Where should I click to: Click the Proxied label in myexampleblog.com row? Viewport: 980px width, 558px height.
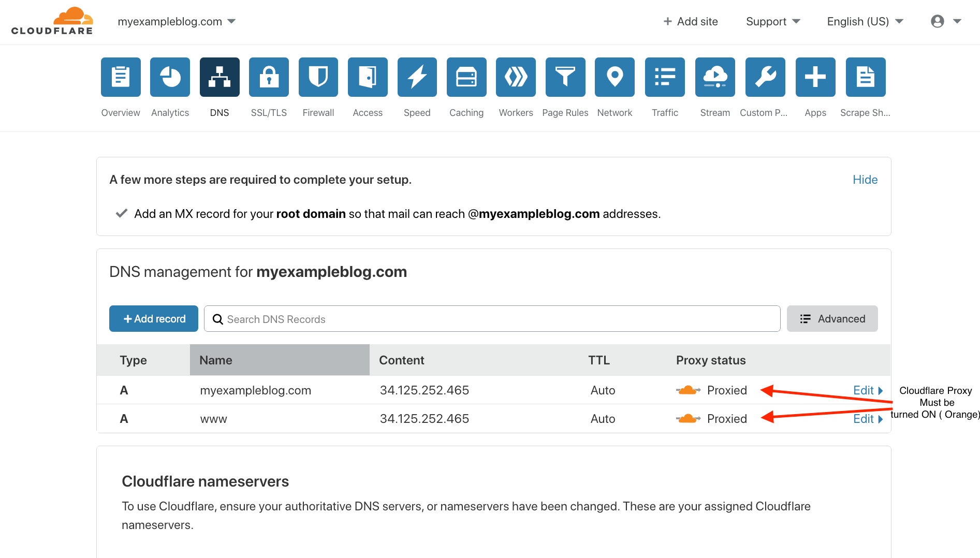click(x=727, y=390)
